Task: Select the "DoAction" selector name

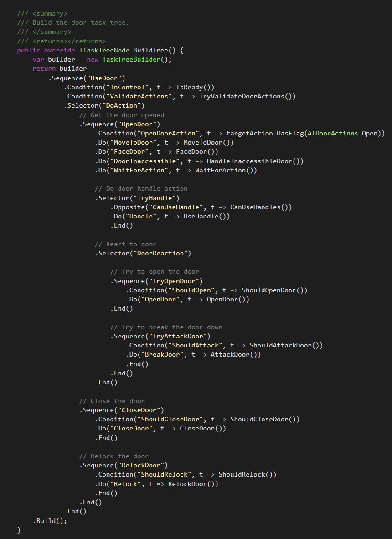Action: [121, 105]
